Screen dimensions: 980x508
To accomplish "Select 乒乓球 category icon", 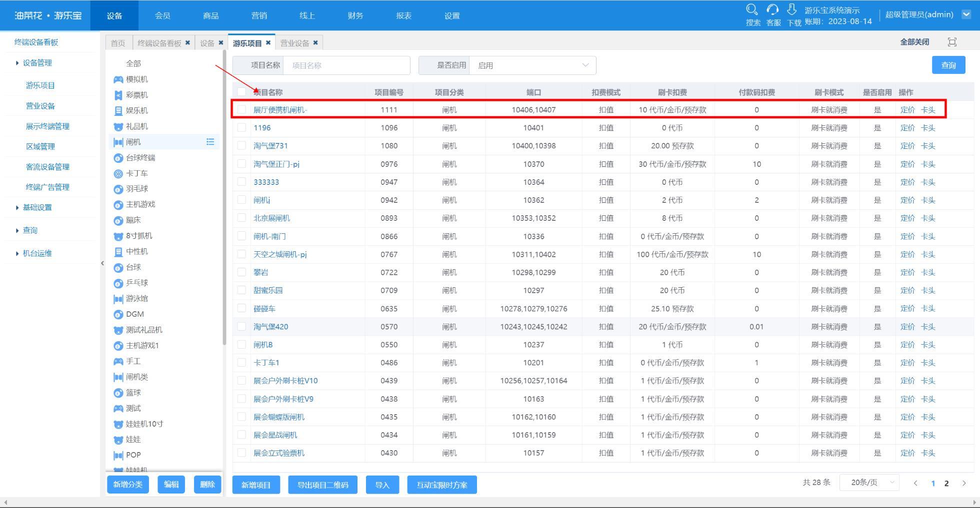I will click(x=118, y=283).
